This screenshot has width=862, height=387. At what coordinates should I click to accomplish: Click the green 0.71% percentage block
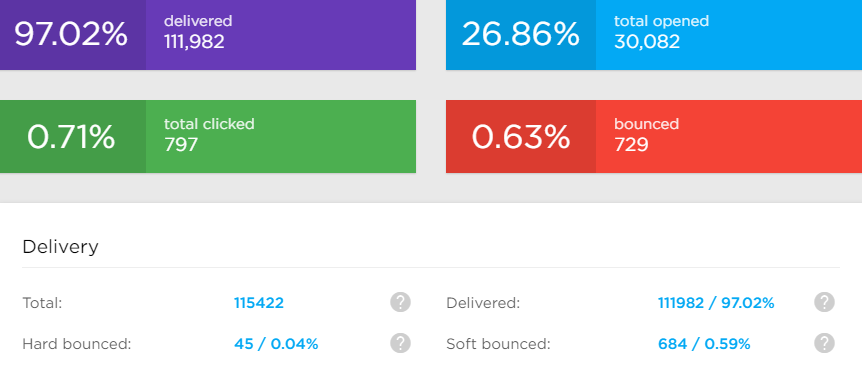[73, 136]
